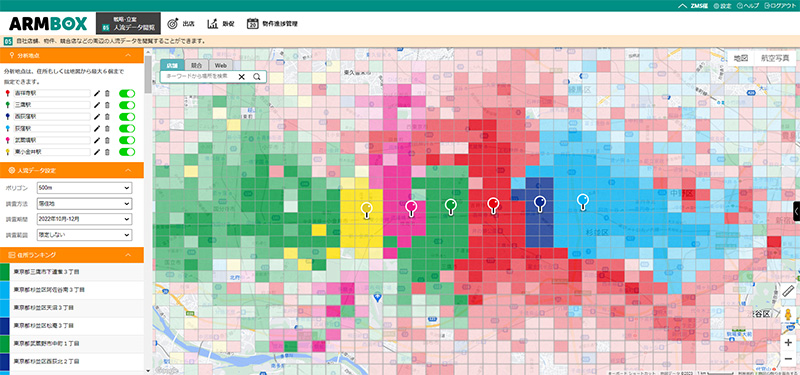This screenshot has height=375, width=800.
Task: Delete 荻窪駅 with its trash icon
Action: coord(107,129)
